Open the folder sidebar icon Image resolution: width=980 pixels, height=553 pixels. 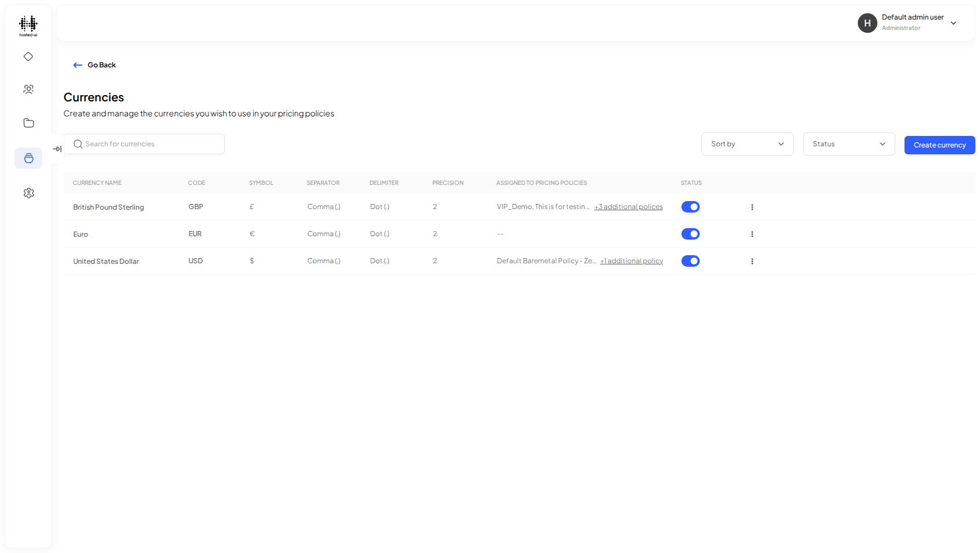[28, 123]
